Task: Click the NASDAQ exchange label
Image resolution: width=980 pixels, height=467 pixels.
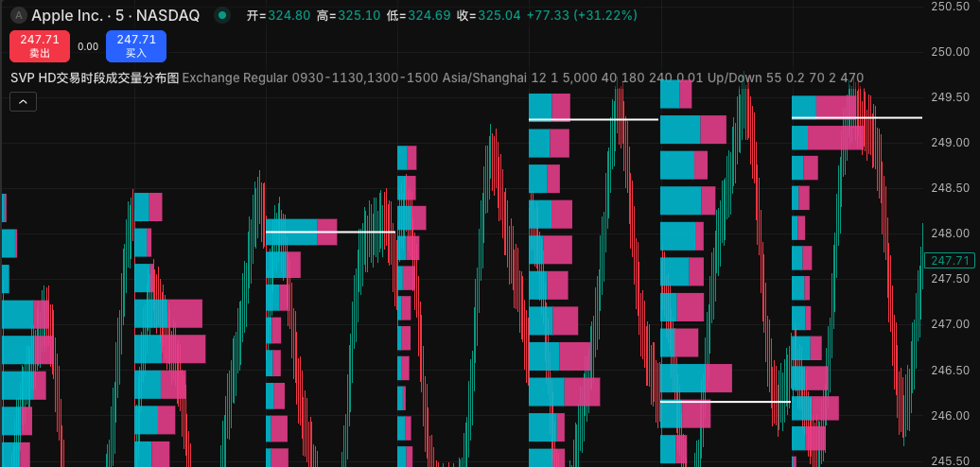Action: tap(167, 15)
